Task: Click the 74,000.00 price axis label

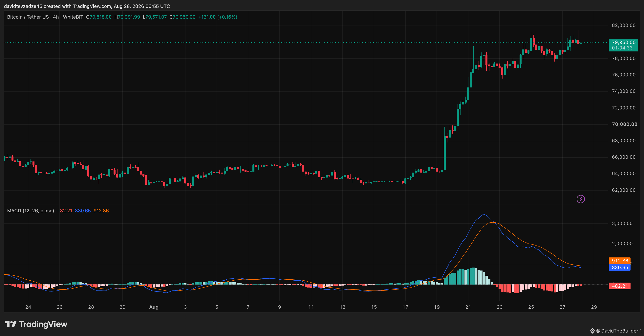Action: (624, 91)
